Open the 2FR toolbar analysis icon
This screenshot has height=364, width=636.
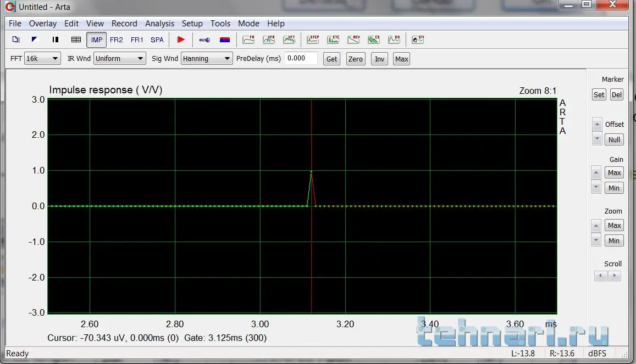click(268, 40)
